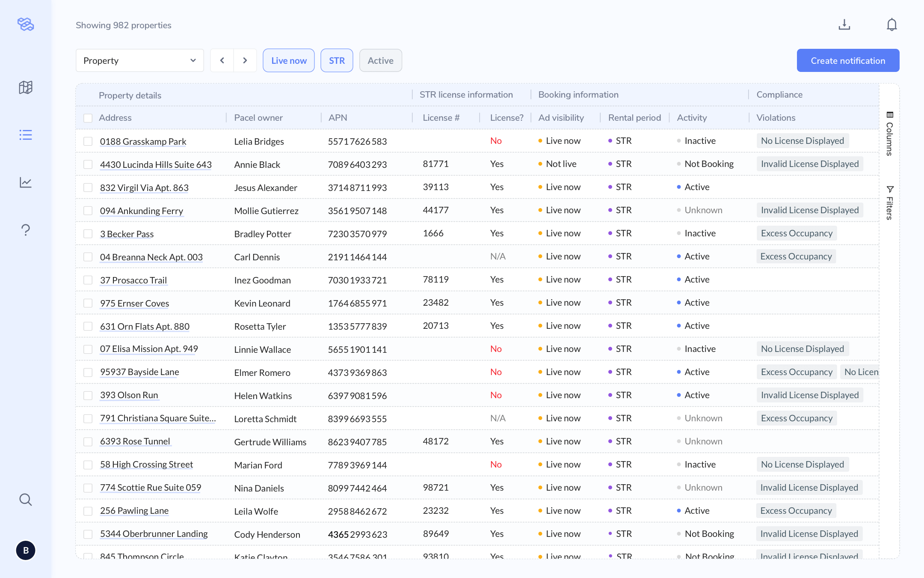Open the Property dropdown
The width and height of the screenshot is (924, 578).
tap(140, 60)
